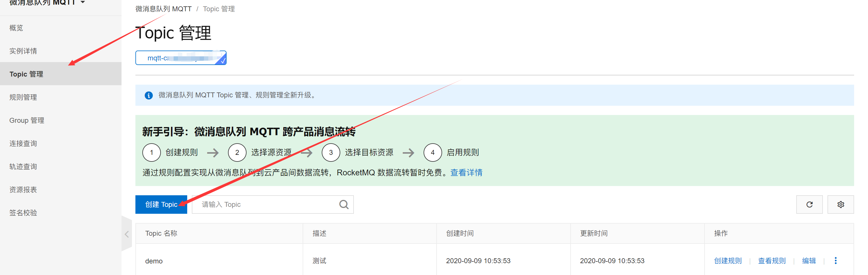
Task: Collapse the sidebar with the chevron handle
Action: pos(127,234)
